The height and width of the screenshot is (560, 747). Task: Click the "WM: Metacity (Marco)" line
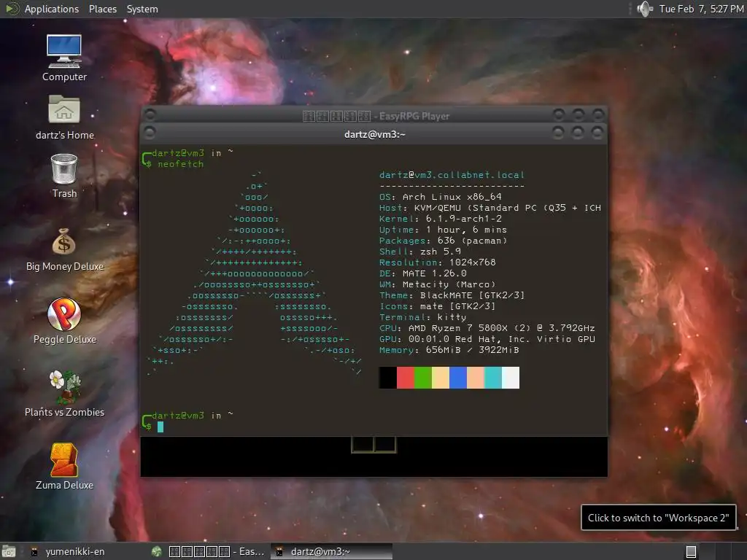click(x=438, y=284)
